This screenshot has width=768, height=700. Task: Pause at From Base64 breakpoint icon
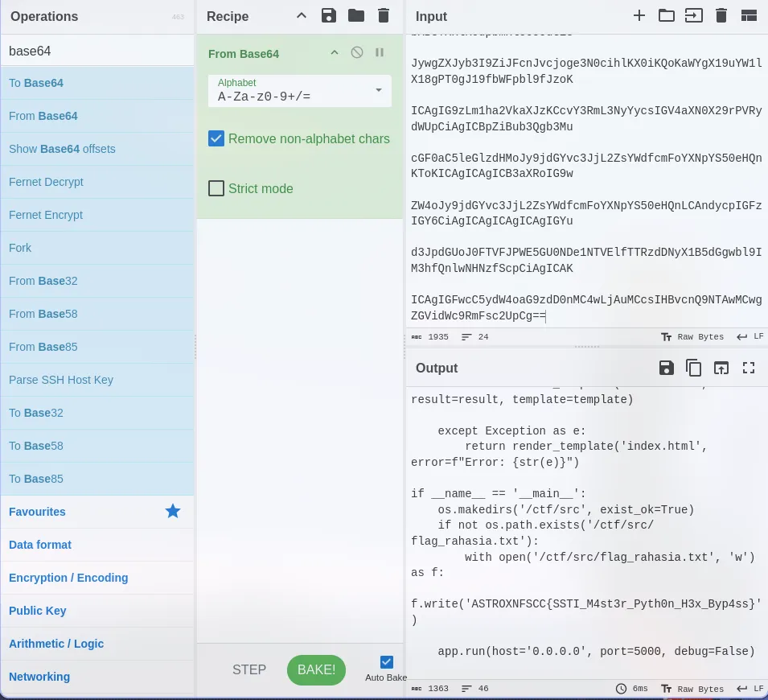point(380,53)
